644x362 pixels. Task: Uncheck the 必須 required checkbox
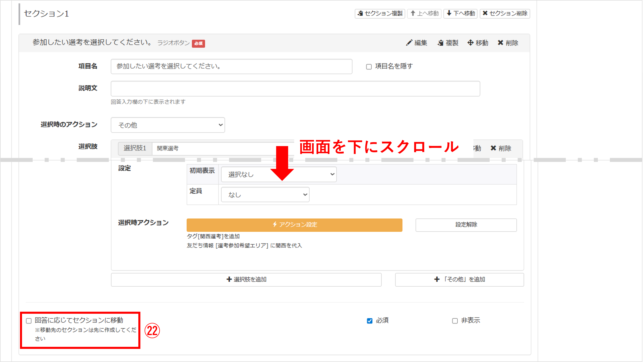click(x=370, y=321)
